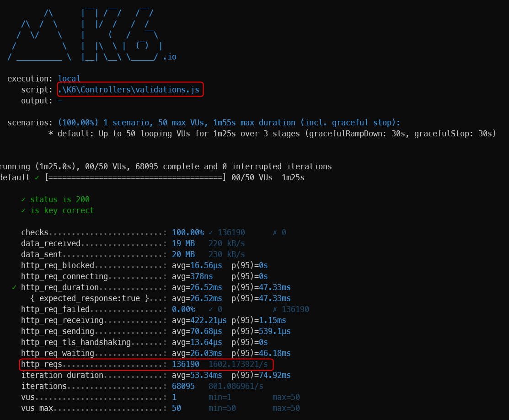
Task: Click the running status line with 68095 iterations
Action: 166,167
